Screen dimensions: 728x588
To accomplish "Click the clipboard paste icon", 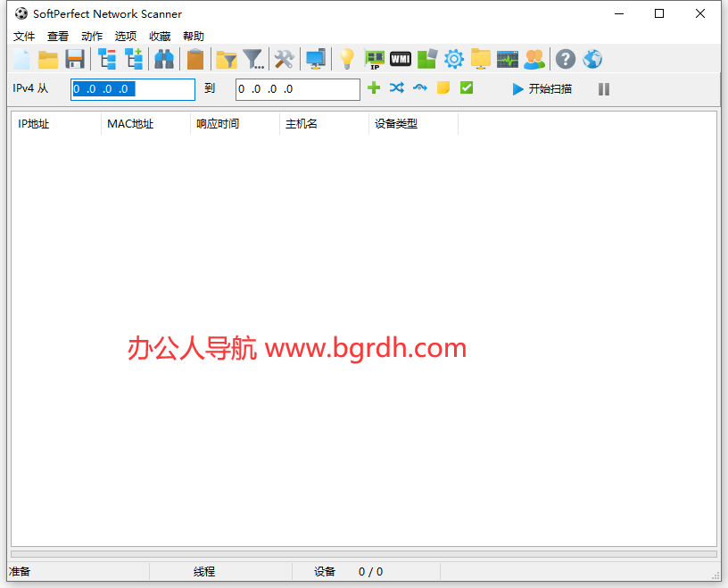I will click(x=195, y=60).
